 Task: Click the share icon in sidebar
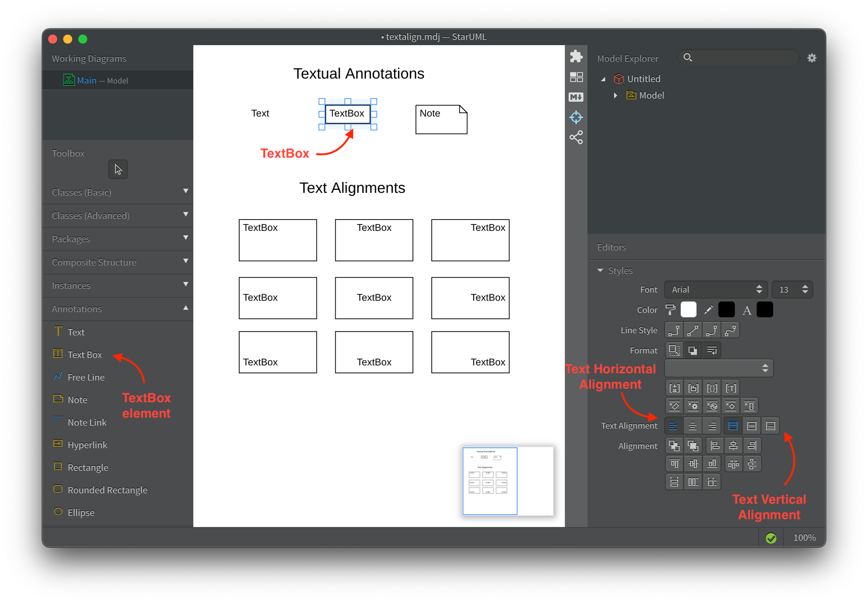576,137
